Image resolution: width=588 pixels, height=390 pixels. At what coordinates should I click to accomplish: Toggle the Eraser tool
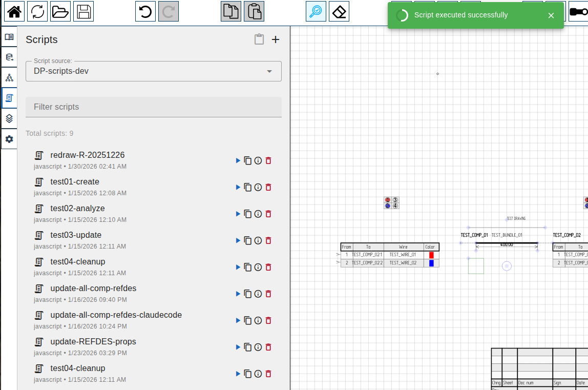339,11
